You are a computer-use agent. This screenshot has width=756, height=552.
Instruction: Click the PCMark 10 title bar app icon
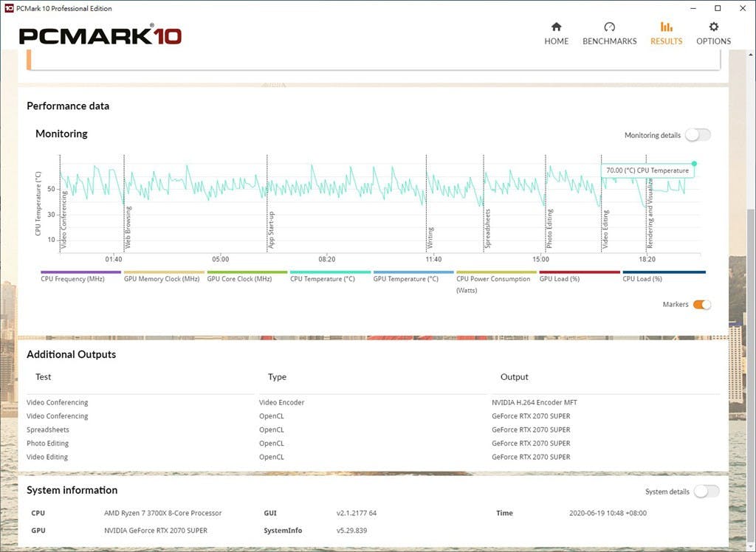9,8
